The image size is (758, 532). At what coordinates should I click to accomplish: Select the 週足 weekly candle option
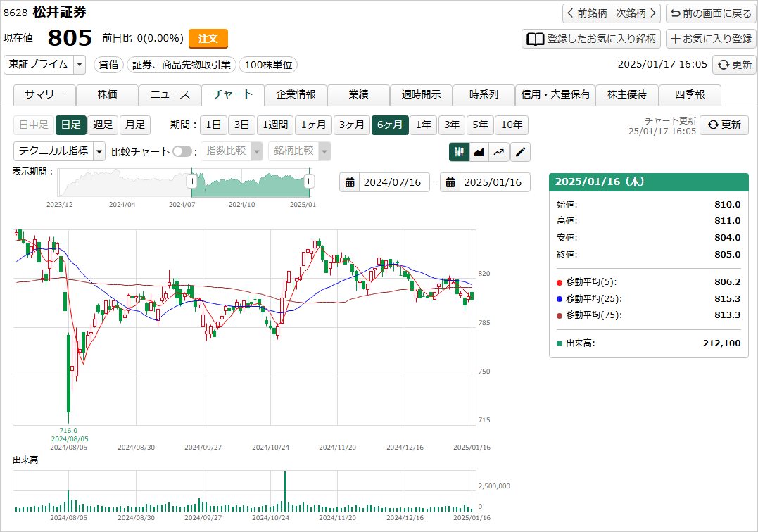click(103, 125)
